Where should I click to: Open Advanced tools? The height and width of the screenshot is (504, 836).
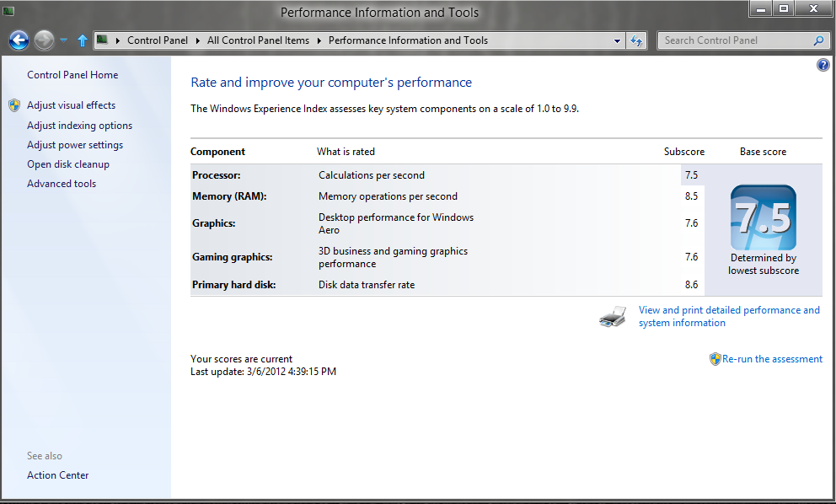tap(62, 184)
